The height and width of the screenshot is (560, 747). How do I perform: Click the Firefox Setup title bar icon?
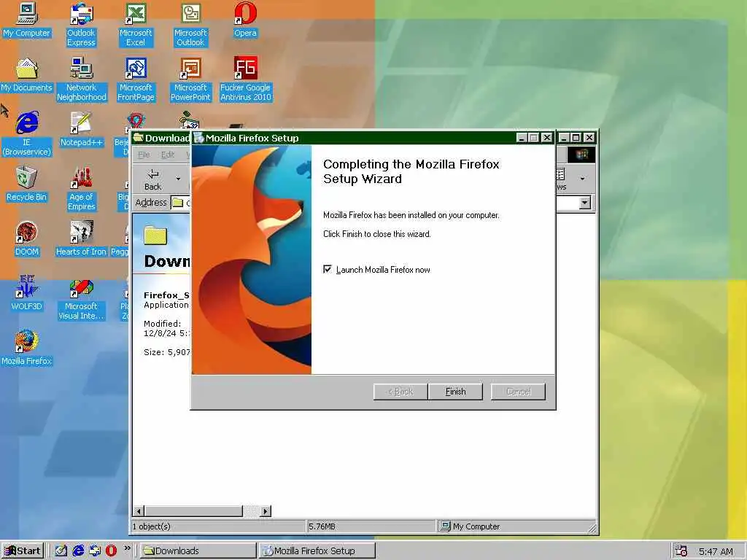coord(198,138)
